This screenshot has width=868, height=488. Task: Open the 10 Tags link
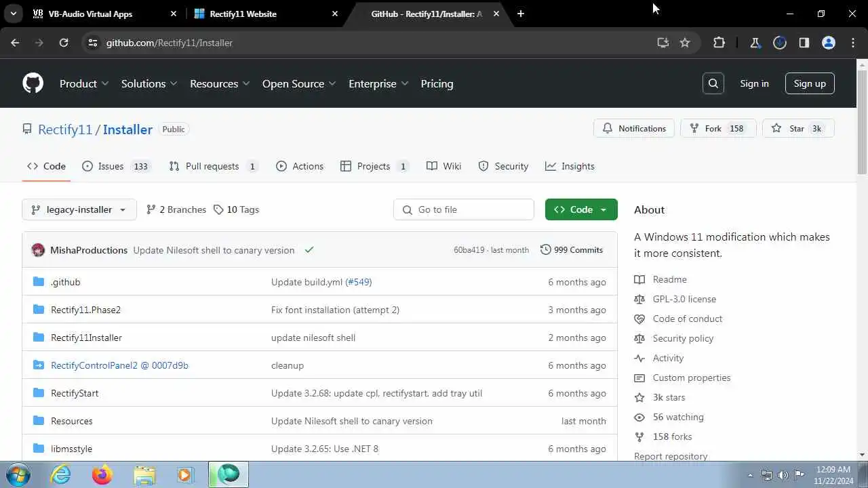[x=236, y=209]
